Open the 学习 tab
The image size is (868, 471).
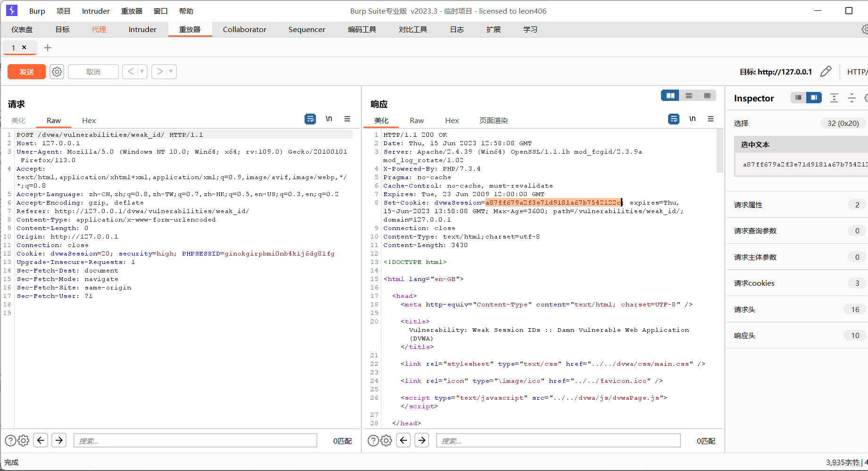coord(530,29)
